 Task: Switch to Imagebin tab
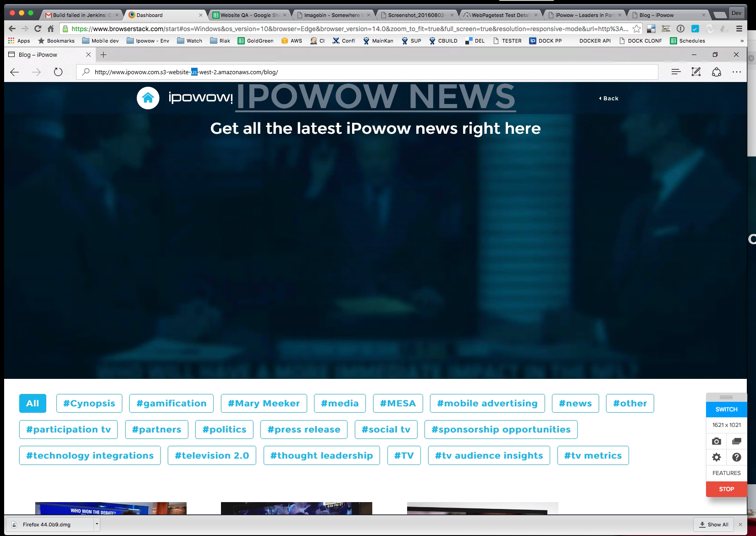[x=333, y=15]
